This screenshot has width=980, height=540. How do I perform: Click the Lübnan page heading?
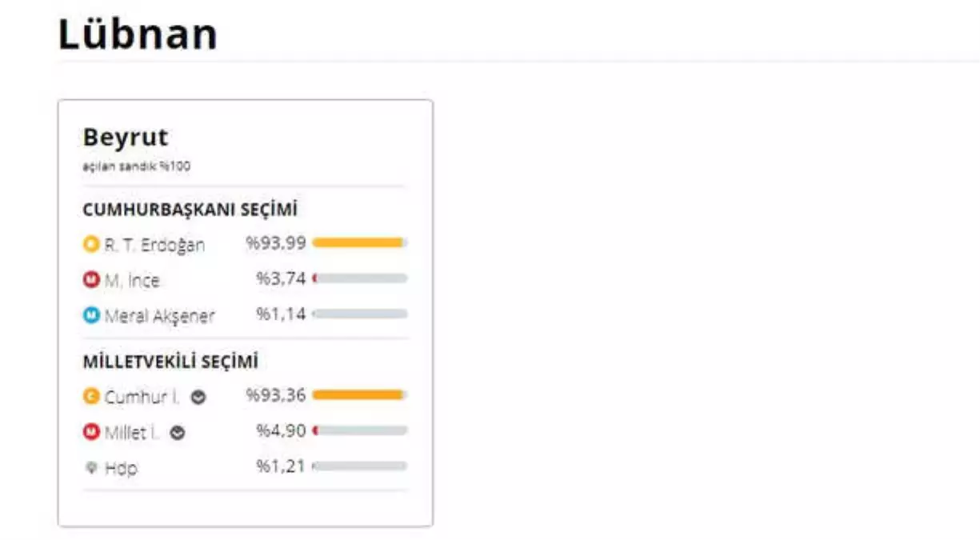pos(137,33)
